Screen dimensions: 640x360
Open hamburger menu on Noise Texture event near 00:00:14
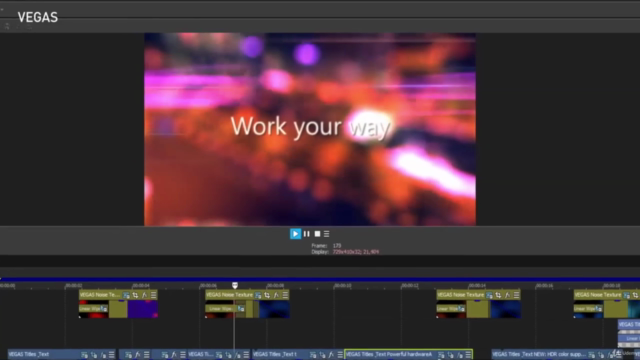[x=516, y=295]
